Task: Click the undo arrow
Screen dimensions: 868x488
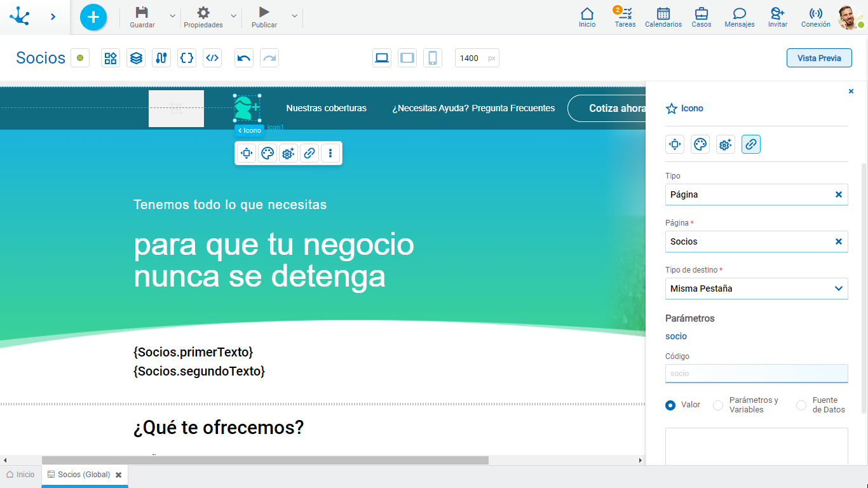Action: click(x=244, y=58)
